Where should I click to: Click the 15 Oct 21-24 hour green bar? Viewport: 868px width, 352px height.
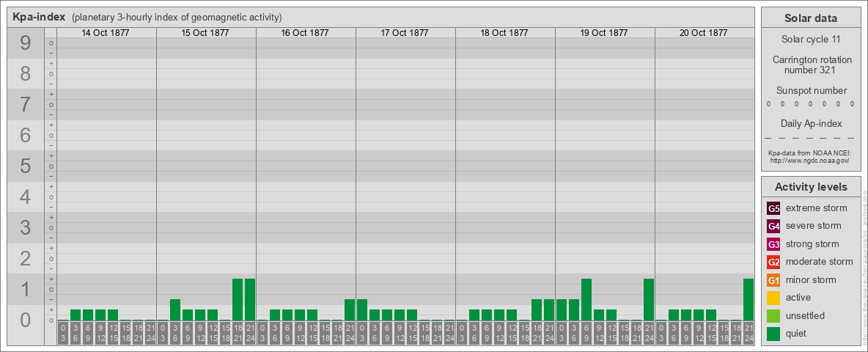pyautogui.click(x=250, y=299)
